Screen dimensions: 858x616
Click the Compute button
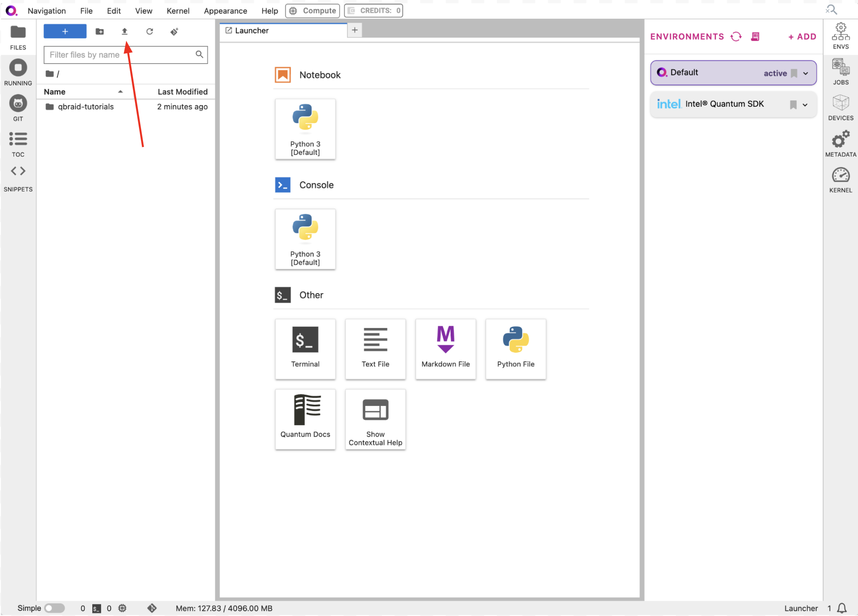point(312,11)
